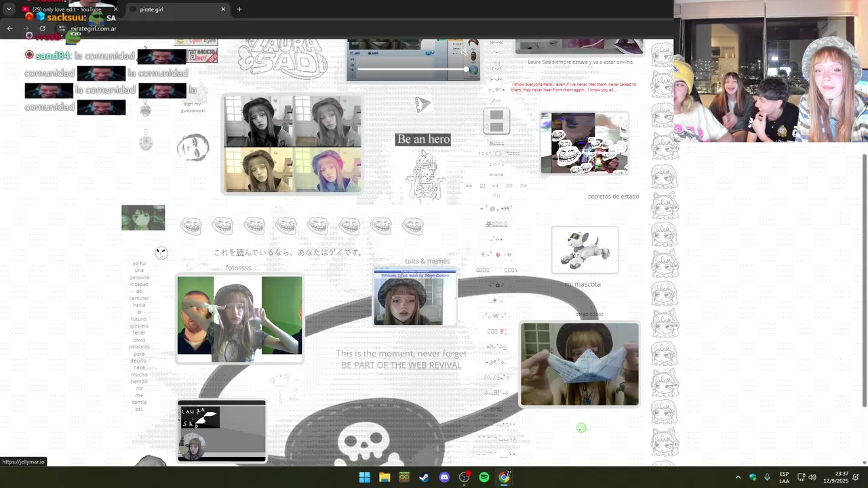The width and height of the screenshot is (868, 488).
Task: Open the ESP LAA language switcher
Action: pos(784,477)
